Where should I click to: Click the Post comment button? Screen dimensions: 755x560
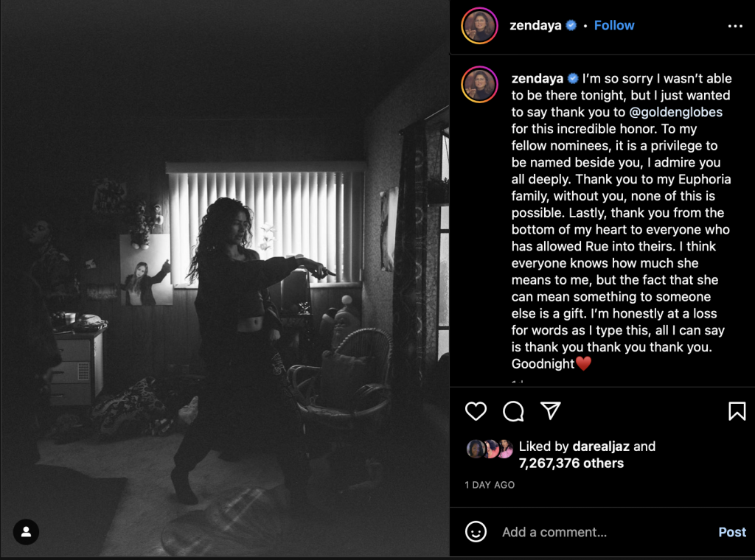[x=732, y=532]
